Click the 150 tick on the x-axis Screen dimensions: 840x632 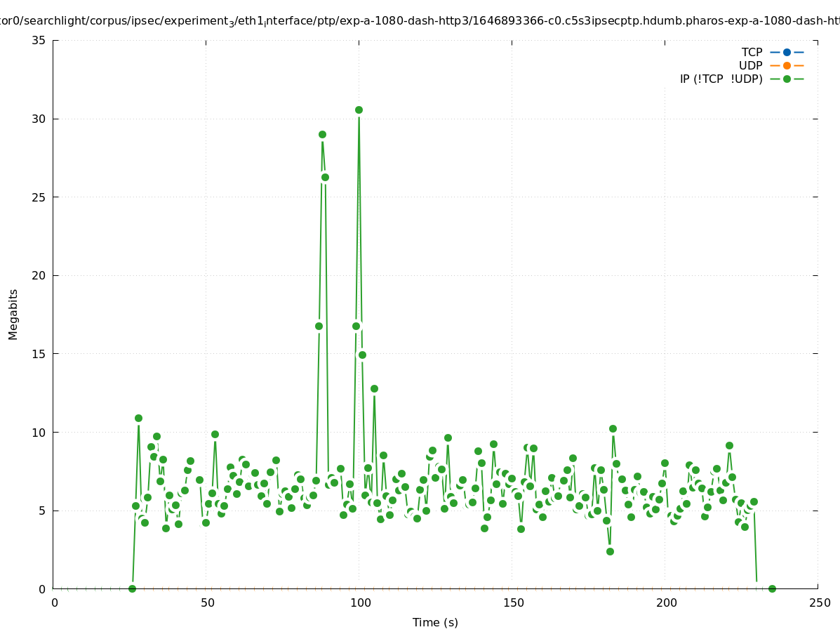click(513, 603)
